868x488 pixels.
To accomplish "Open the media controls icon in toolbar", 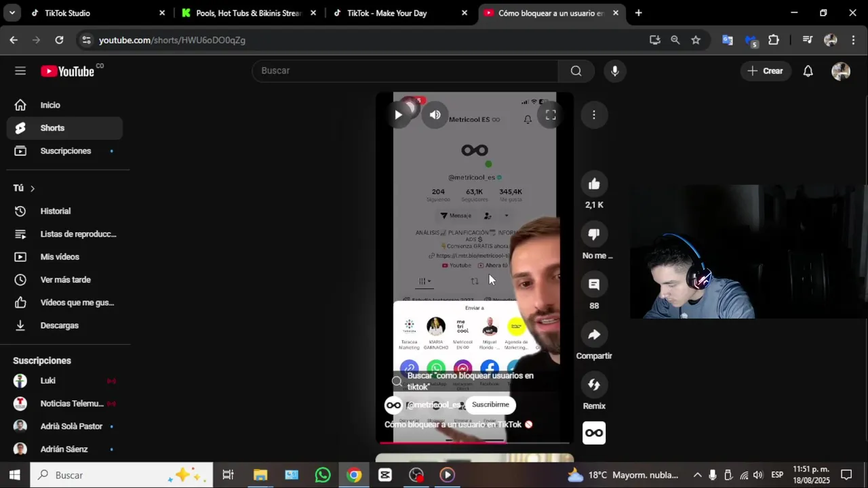I will (x=807, y=40).
